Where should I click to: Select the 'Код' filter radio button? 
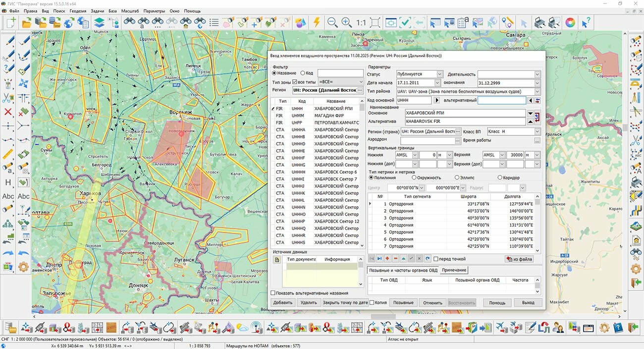tap(303, 73)
